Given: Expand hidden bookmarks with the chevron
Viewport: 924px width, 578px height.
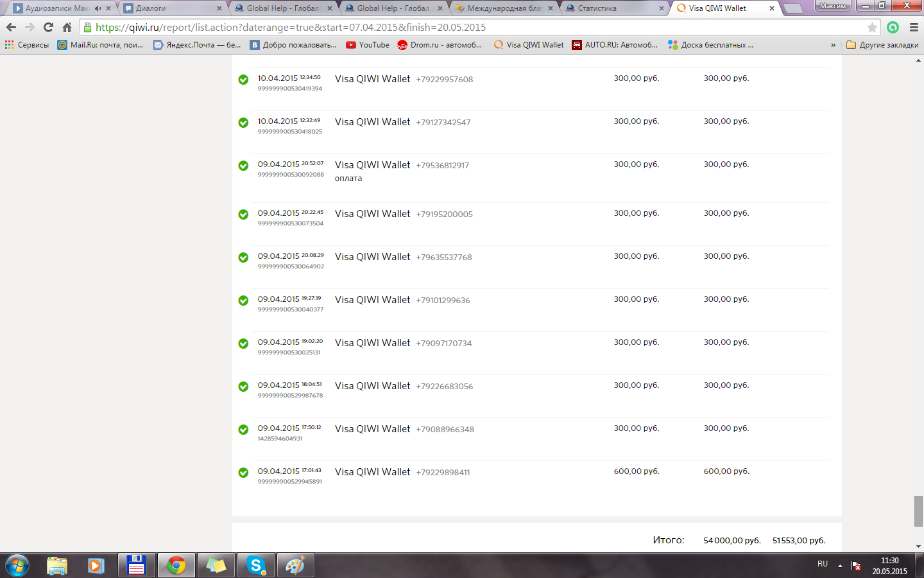Looking at the screenshot, I should (833, 45).
